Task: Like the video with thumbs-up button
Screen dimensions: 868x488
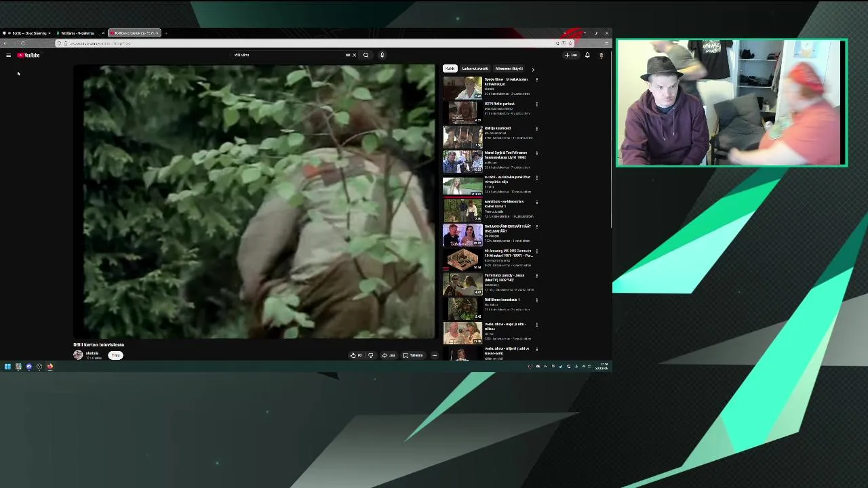Action: pos(355,355)
